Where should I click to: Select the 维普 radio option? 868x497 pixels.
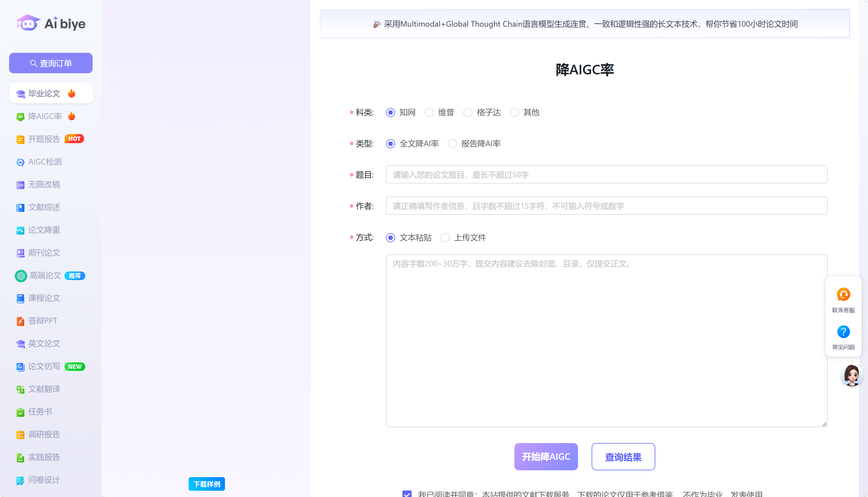click(429, 112)
